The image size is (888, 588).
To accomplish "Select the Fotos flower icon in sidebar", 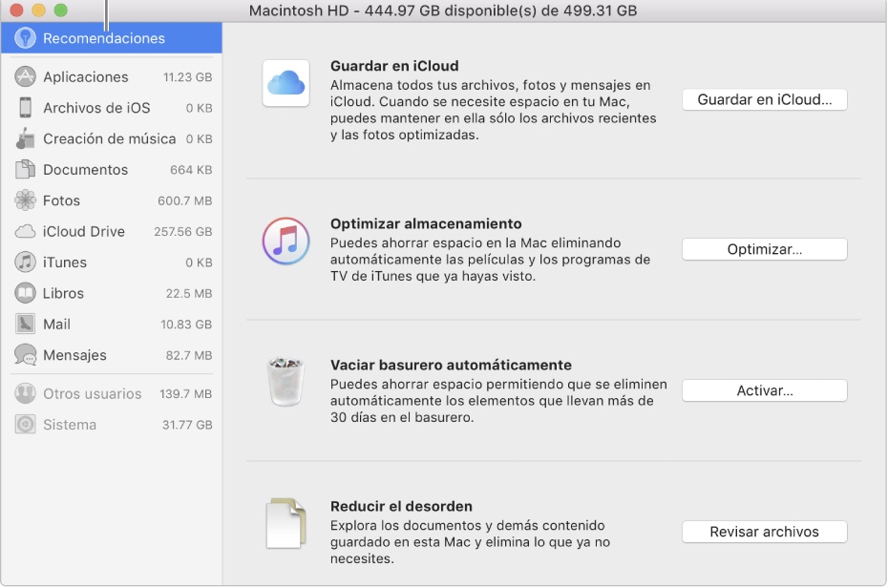I will (x=23, y=200).
